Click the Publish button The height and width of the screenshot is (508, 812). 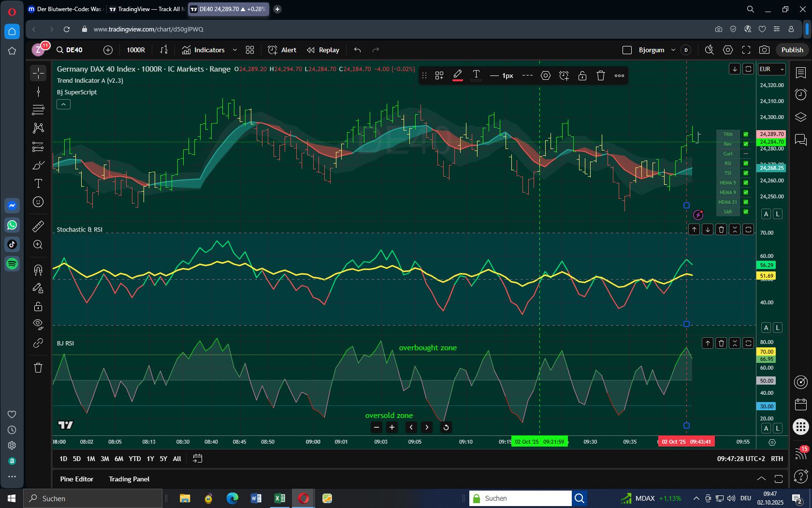pyautogui.click(x=792, y=50)
